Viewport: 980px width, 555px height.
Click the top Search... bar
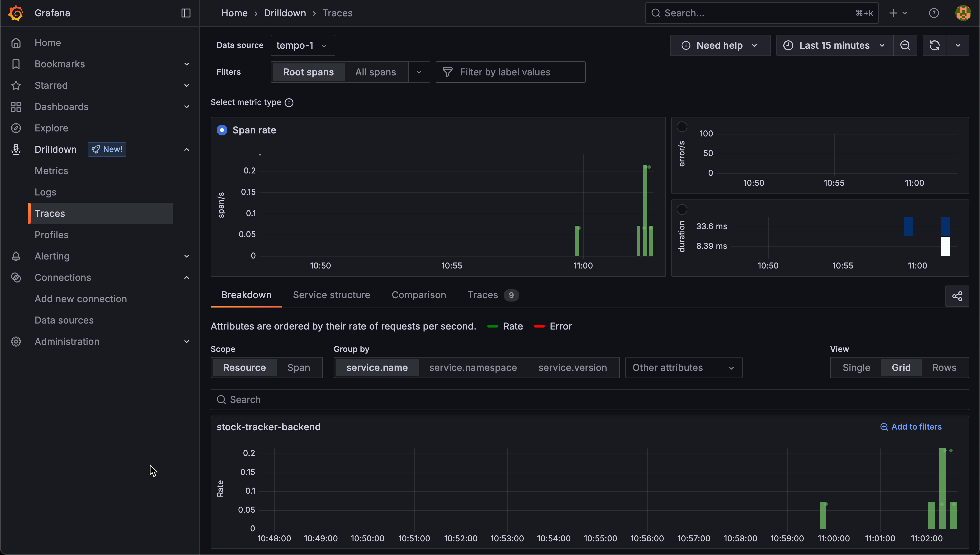click(x=761, y=13)
